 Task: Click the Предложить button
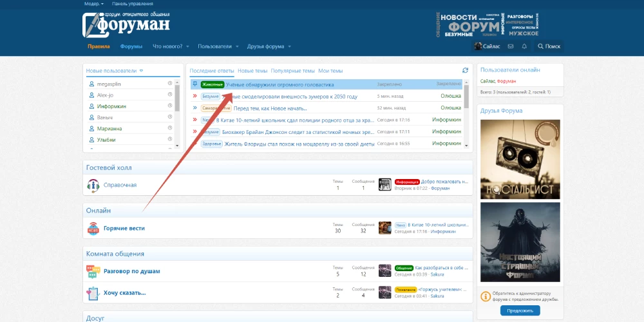tap(520, 311)
